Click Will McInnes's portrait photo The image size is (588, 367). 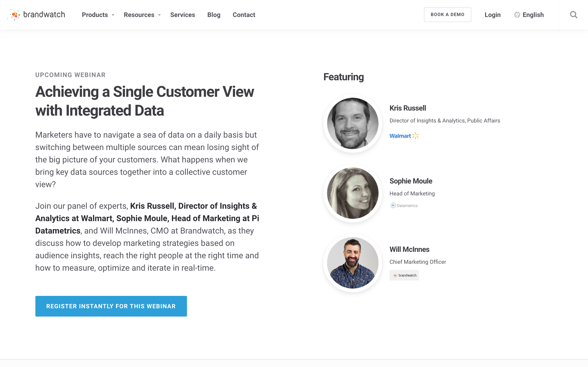(x=353, y=263)
